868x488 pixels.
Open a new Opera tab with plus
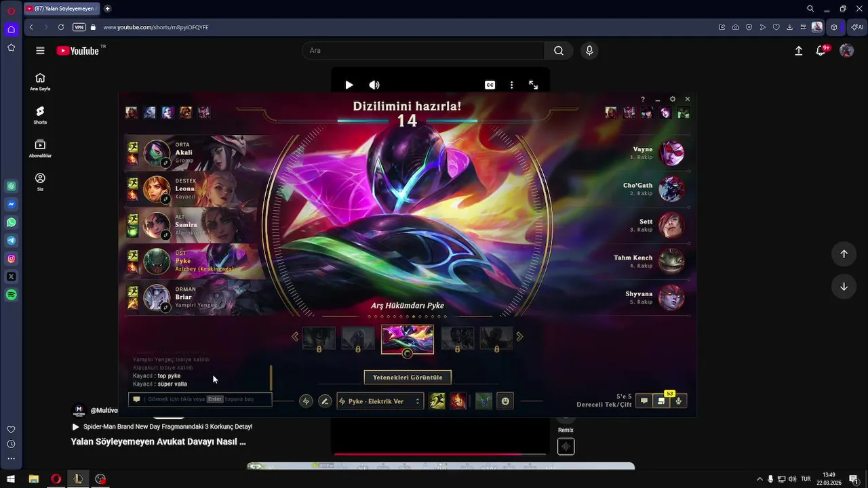[107, 9]
